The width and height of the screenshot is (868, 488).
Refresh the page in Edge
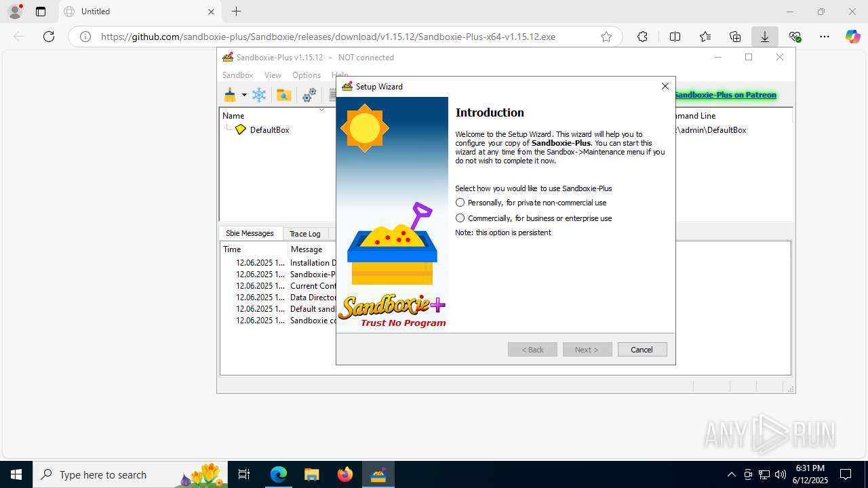49,37
